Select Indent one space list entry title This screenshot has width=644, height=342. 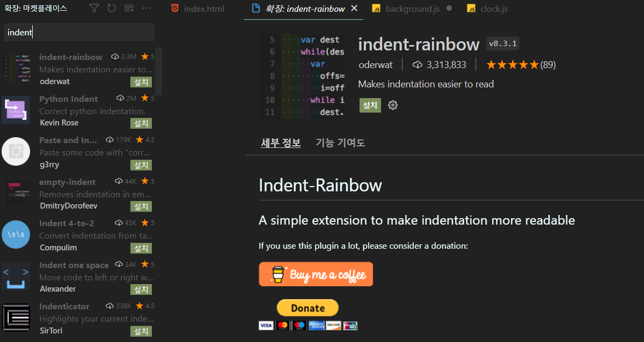pyautogui.click(x=74, y=265)
